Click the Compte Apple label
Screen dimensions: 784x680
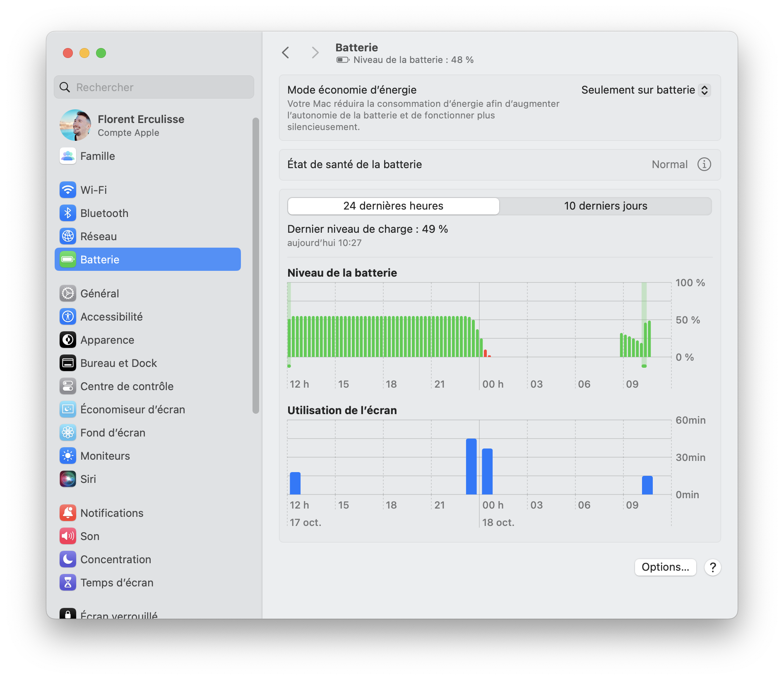(128, 133)
